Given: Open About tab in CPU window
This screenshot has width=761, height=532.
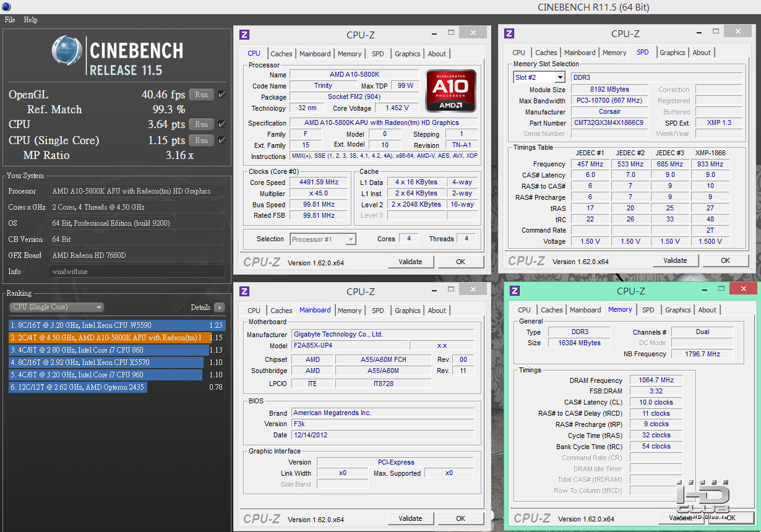Looking at the screenshot, I should tap(437, 54).
